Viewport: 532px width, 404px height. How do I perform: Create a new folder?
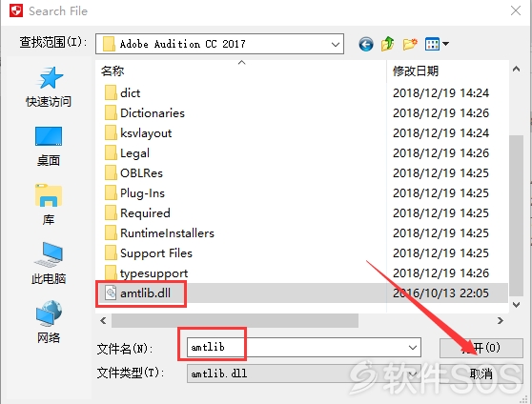point(410,44)
